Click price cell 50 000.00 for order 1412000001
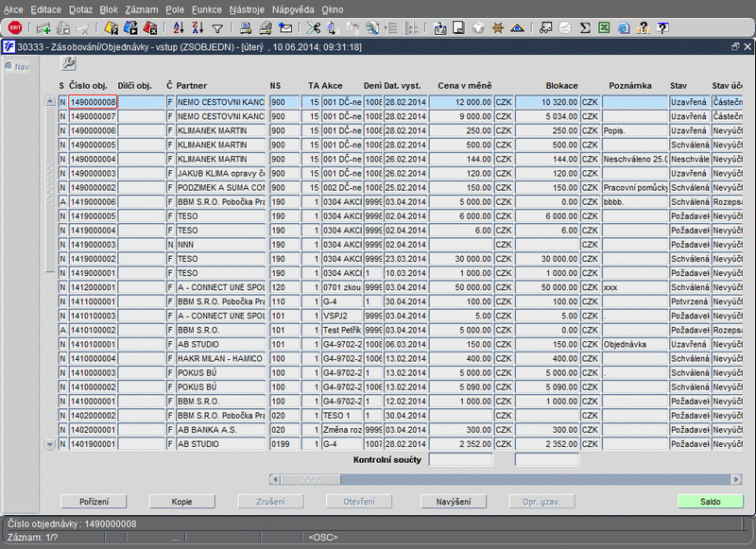 (461, 287)
